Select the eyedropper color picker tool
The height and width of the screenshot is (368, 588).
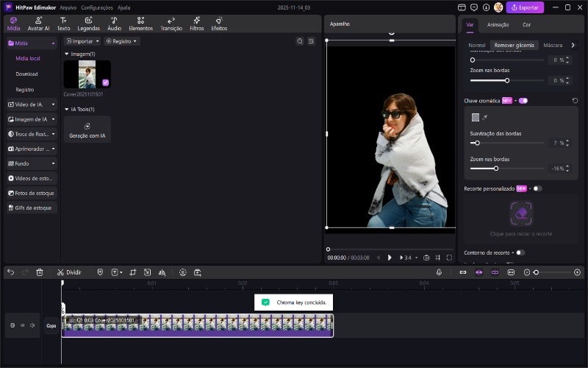click(484, 118)
